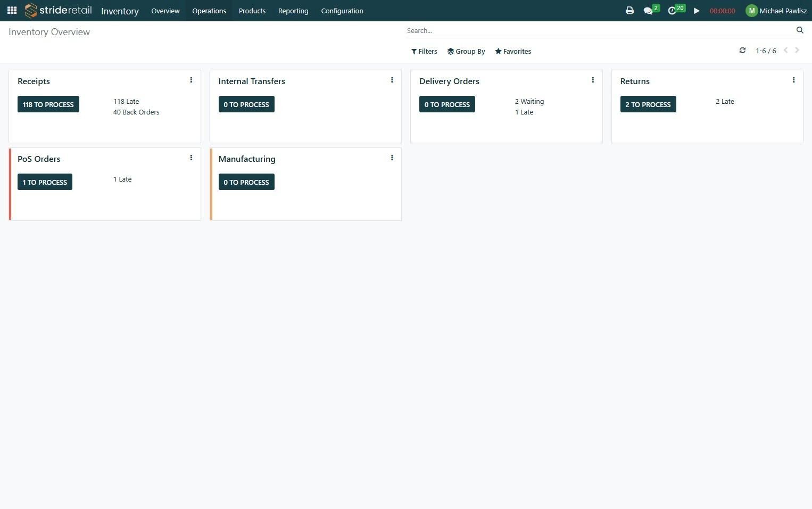Open the Configuration menu

[342, 11]
